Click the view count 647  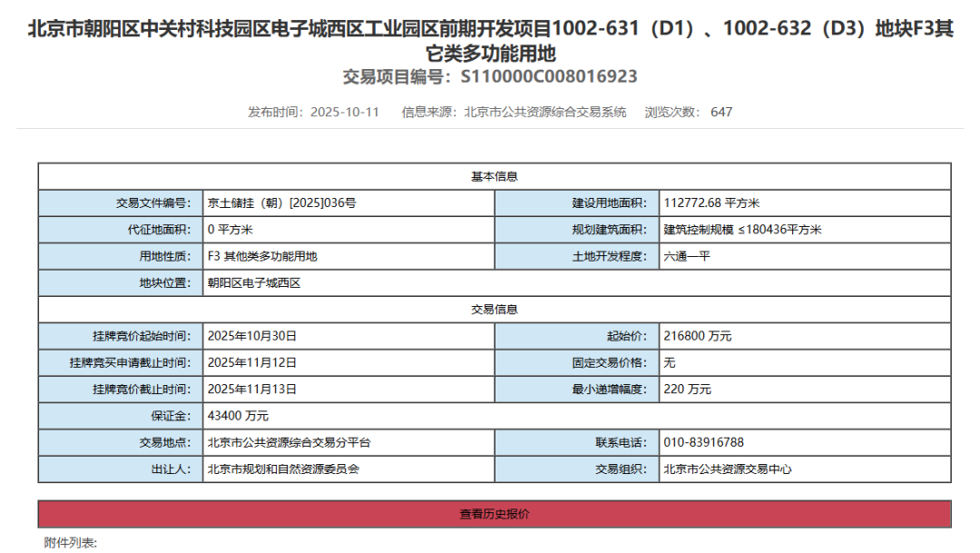click(721, 112)
